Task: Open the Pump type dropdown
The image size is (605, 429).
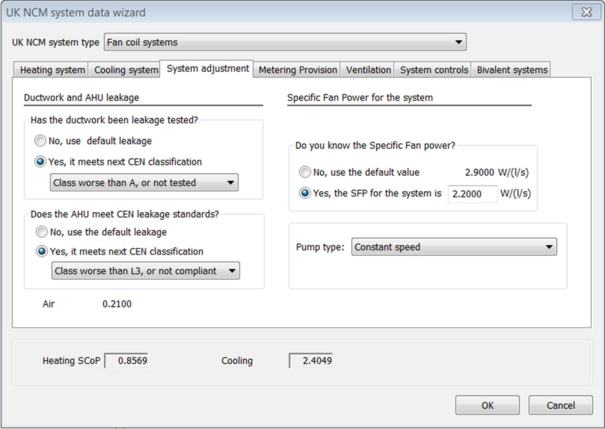Action: 454,247
